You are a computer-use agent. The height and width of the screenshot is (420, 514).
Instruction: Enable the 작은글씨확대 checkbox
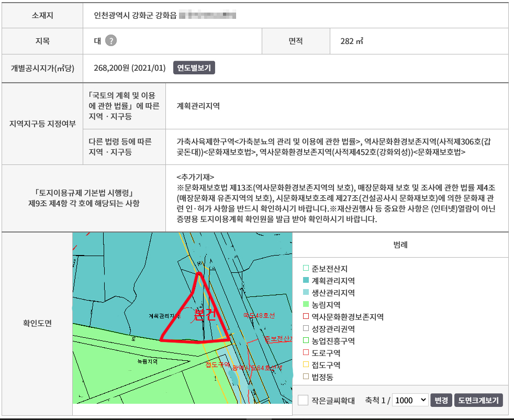pyautogui.click(x=303, y=400)
